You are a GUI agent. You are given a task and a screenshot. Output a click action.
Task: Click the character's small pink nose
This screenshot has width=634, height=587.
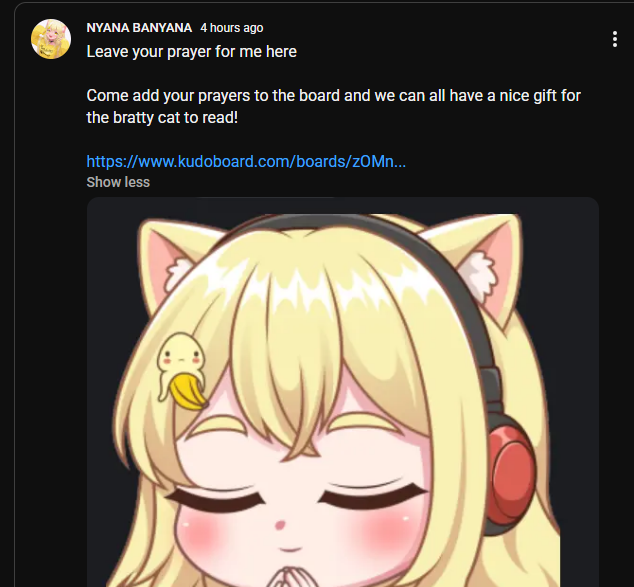(280, 525)
